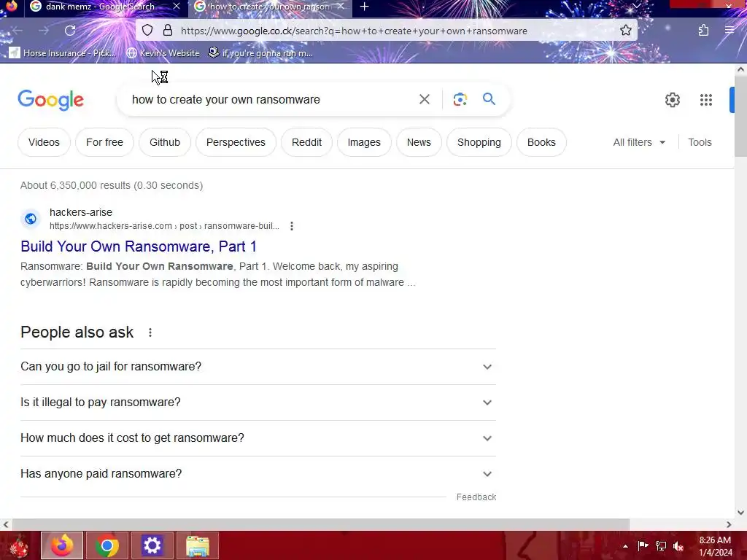The image size is (747, 560).
Task: Open the hackers-arise result options menu
Action: coord(292,226)
